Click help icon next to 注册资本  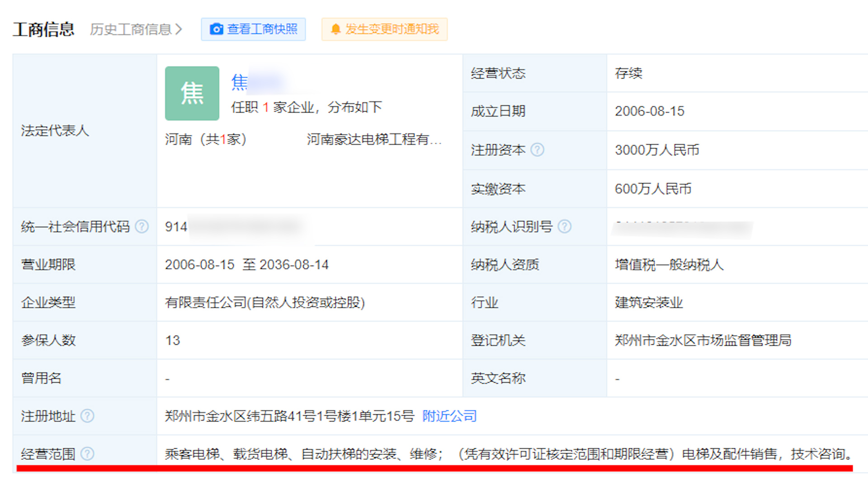coord(537,150)
